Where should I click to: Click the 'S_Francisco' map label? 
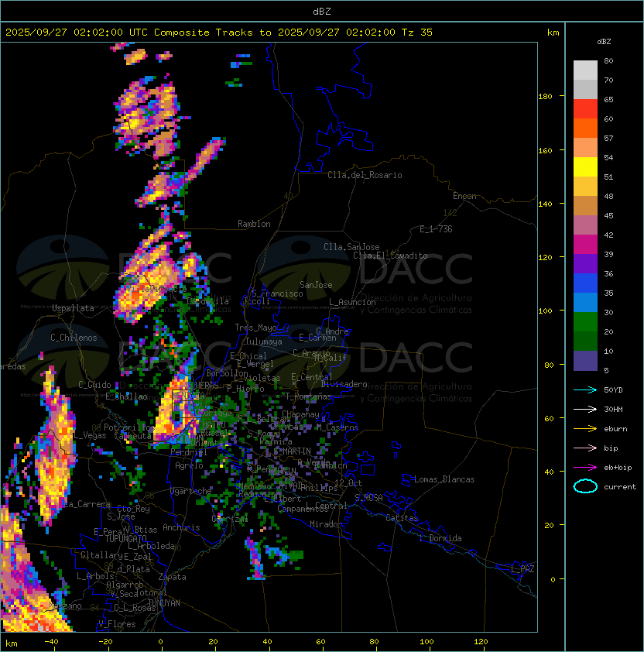click(x=277, y=293)
